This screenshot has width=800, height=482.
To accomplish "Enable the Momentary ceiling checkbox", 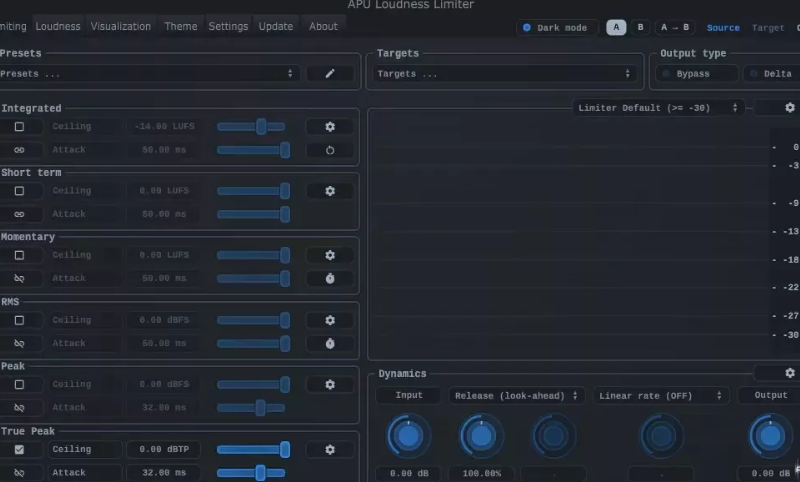I will click(19, 255).
